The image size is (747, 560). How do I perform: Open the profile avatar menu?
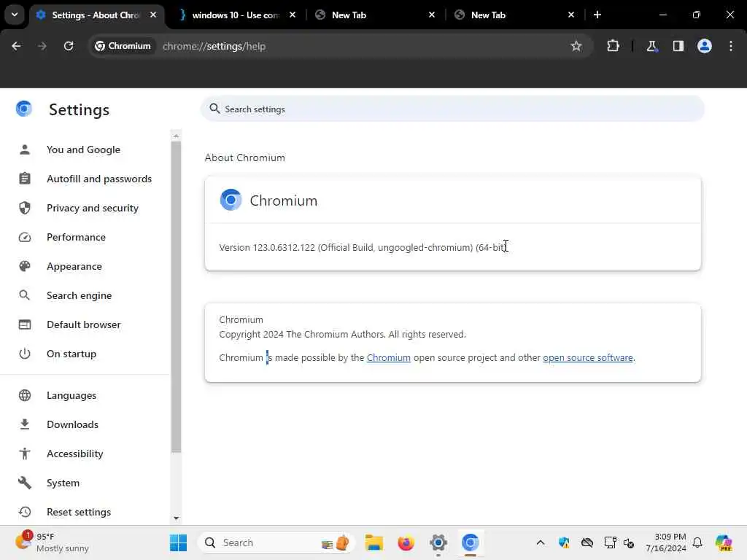pos(705,46)
